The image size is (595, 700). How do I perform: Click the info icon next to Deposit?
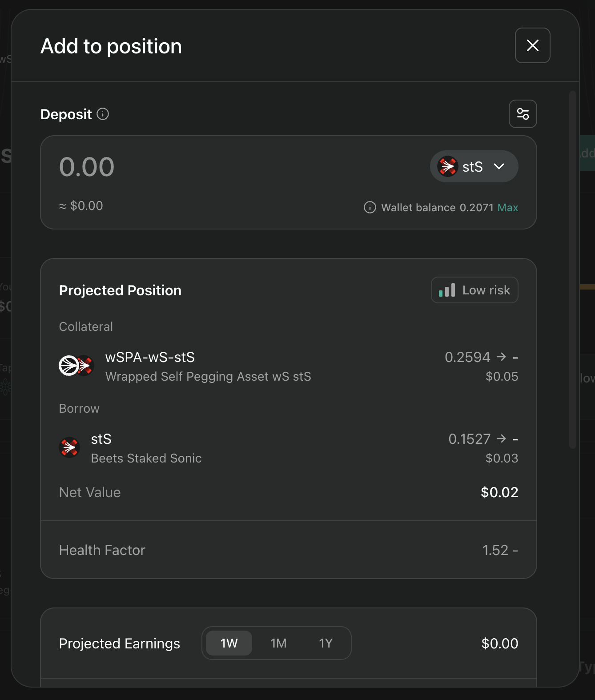click(x=103, y=114)
